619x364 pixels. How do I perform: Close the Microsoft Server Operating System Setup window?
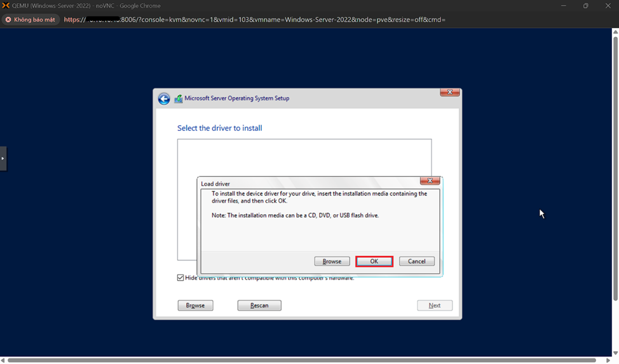click(x=449, y=93)
